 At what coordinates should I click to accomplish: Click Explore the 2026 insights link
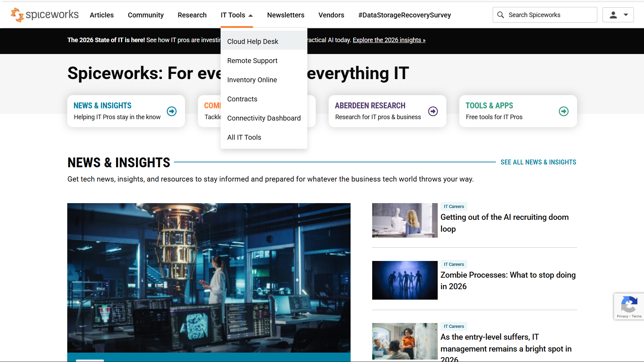tap(389, 40)
